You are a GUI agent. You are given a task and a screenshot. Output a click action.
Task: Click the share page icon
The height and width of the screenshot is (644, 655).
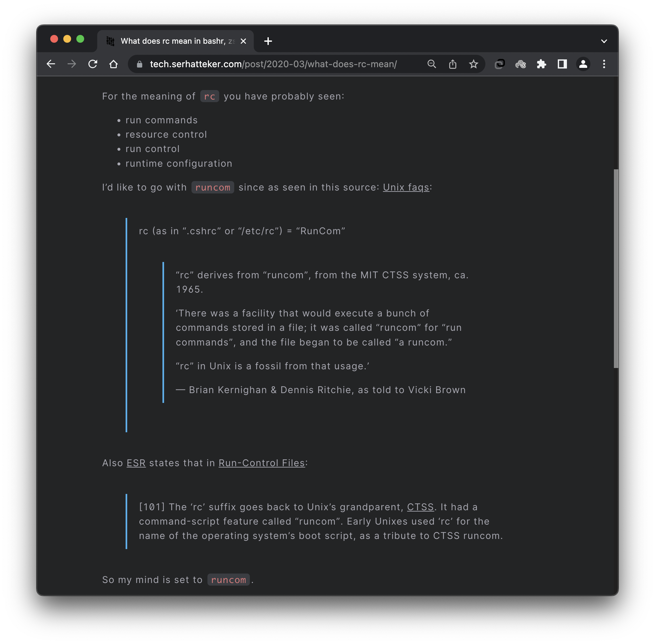click(452, 64)
